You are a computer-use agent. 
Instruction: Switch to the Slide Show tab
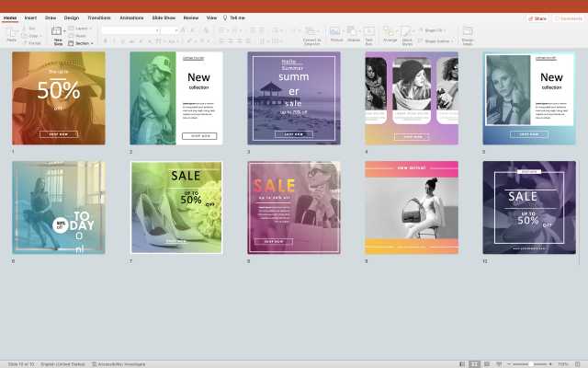(x=164, y=17)
